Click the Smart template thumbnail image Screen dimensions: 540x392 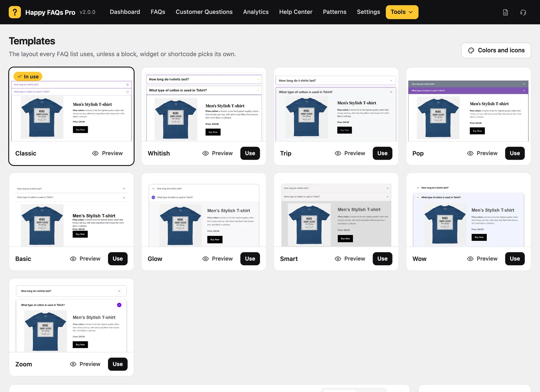(336, 210)
